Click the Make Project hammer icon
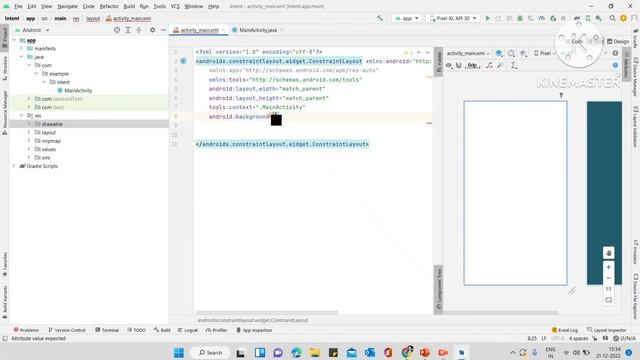Screen dimensions: 640x360 pos(380,18)
